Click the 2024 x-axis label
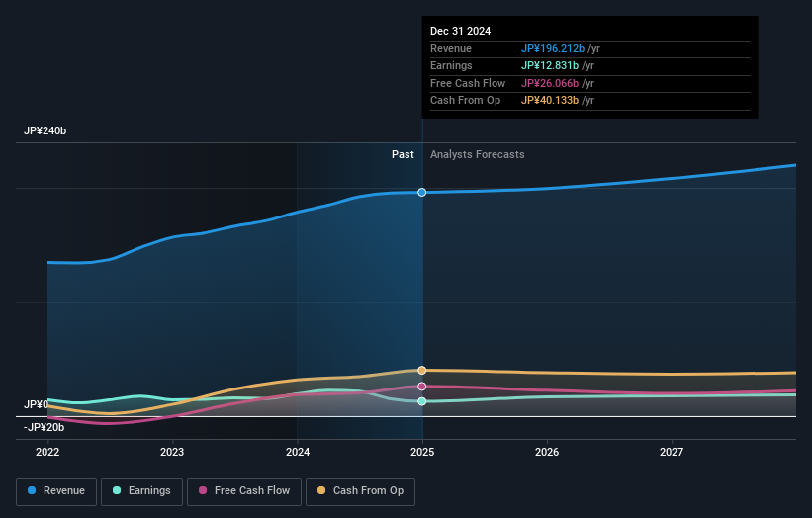This screenshot has height=518, width=812. 298,452
